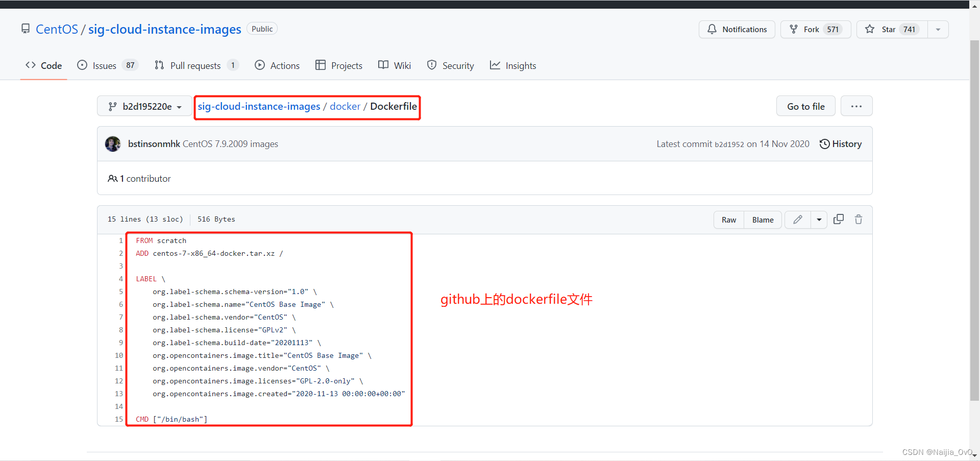Screen dimensions: 980x461
Task: Open the bstinsonmhk author link
Action: pos(154,144)
